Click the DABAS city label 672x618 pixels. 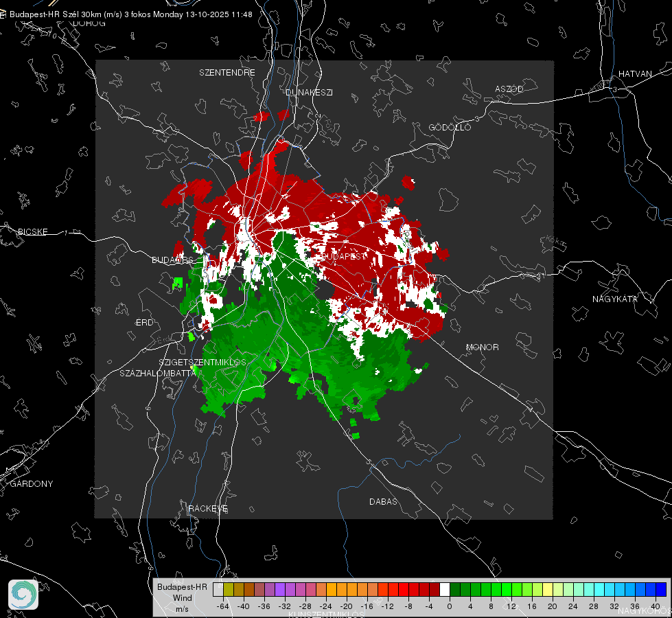pos(383,502)
